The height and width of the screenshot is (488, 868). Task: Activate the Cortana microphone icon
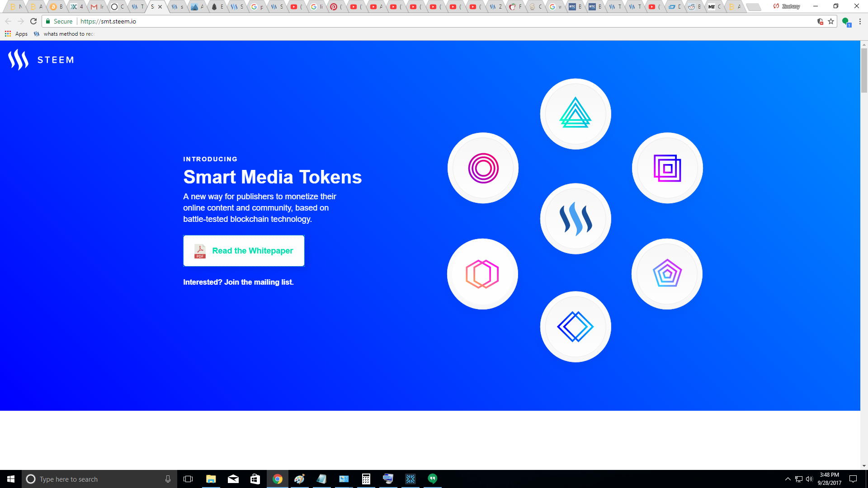point(168,479)
